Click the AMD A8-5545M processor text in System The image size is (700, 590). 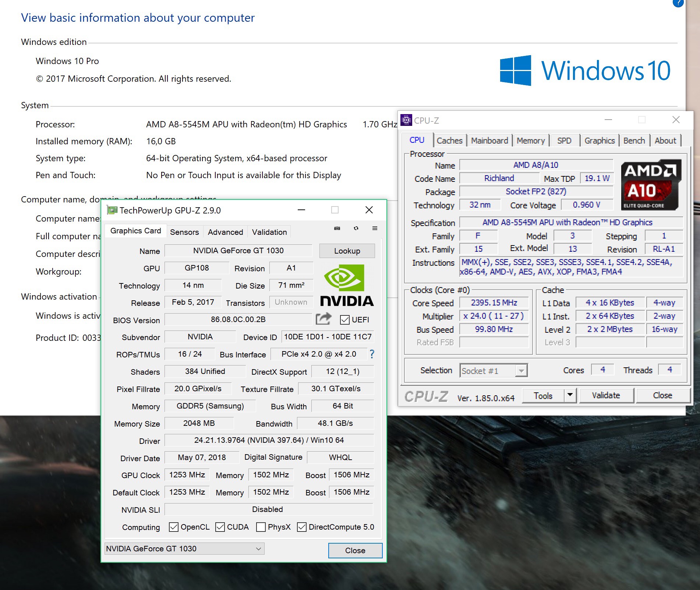point(247,124)
